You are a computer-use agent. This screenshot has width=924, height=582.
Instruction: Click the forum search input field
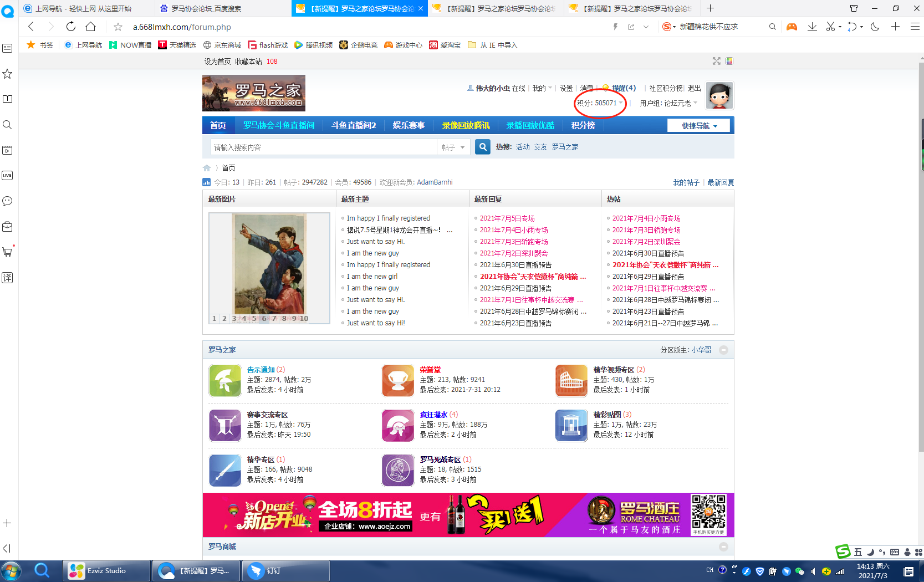[x=324, y=147]
